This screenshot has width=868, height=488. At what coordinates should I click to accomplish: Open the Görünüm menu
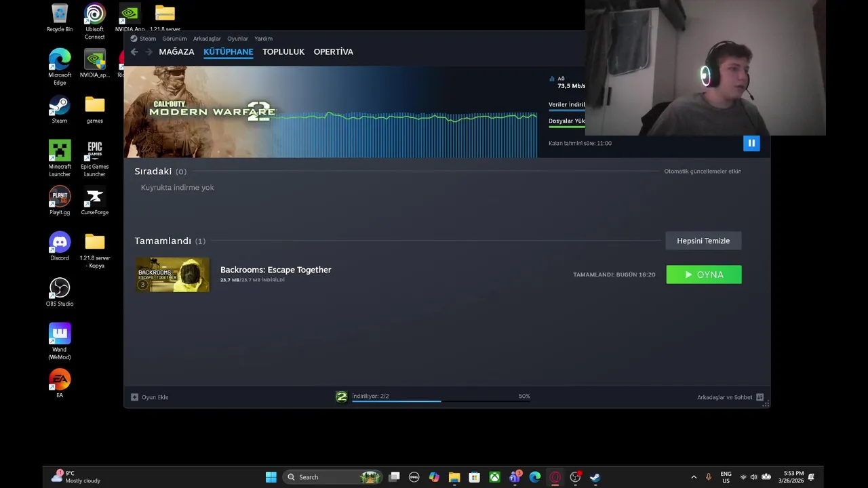(x=174, y=39)
